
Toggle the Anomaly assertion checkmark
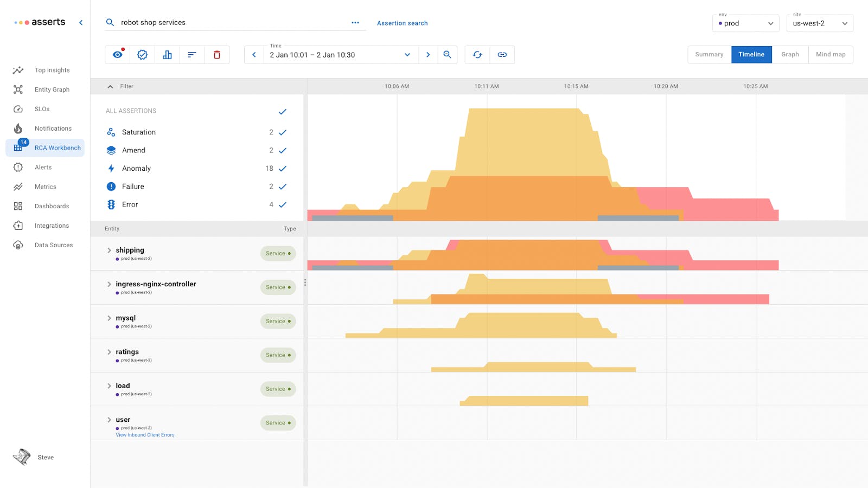[282, 169]
